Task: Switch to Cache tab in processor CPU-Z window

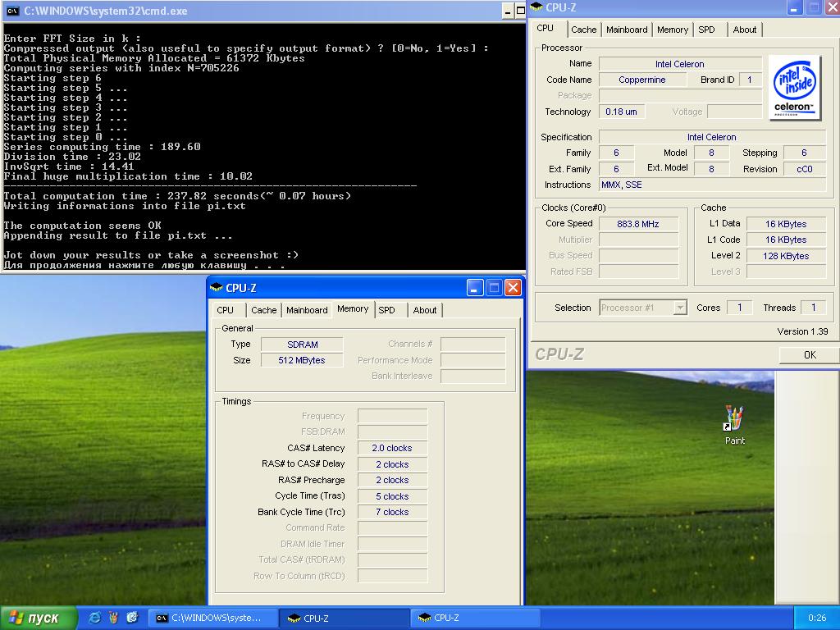Action: pyautogui.click(x=583, y=30)
